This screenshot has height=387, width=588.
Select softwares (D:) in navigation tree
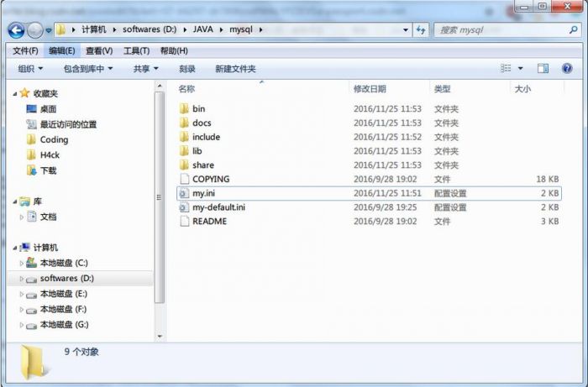(x=66, y=279)
